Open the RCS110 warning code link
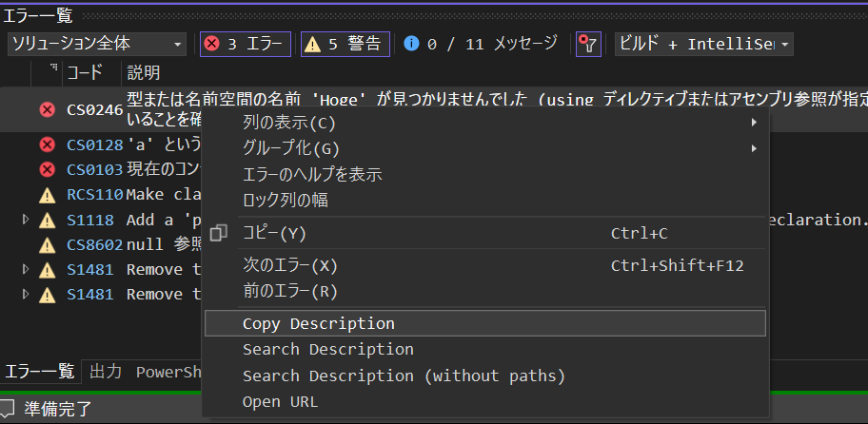Viewport: 868px width, 424px height. (94, 195)
